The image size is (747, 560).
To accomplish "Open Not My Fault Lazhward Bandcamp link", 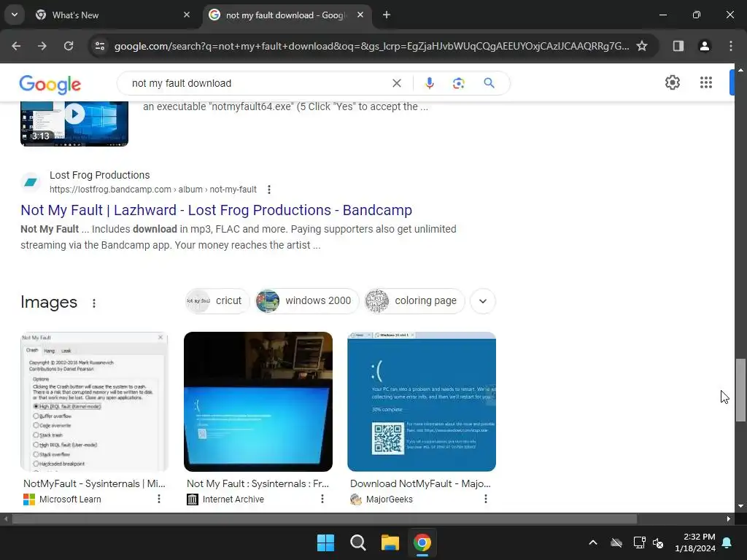I will click(x=216, y=210).
